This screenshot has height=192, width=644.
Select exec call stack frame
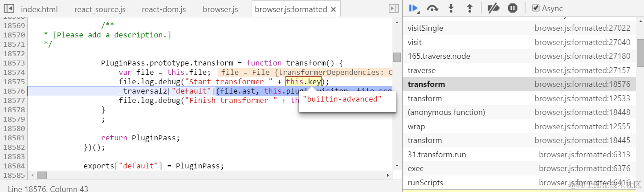click(519, 168)
